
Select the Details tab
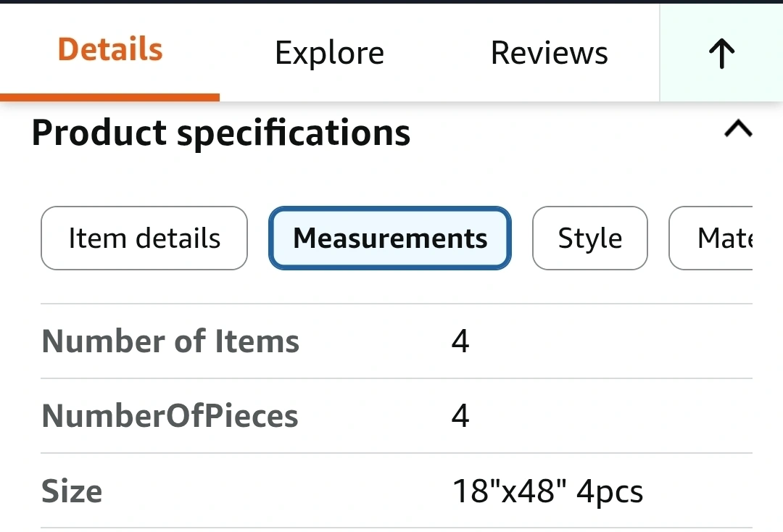click(x=110, y=51)
